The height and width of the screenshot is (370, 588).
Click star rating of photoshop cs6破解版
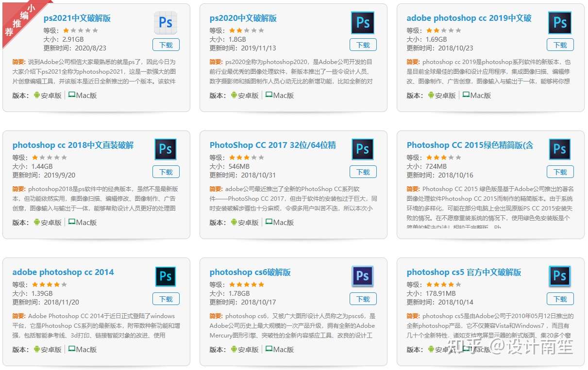point(247,284)
